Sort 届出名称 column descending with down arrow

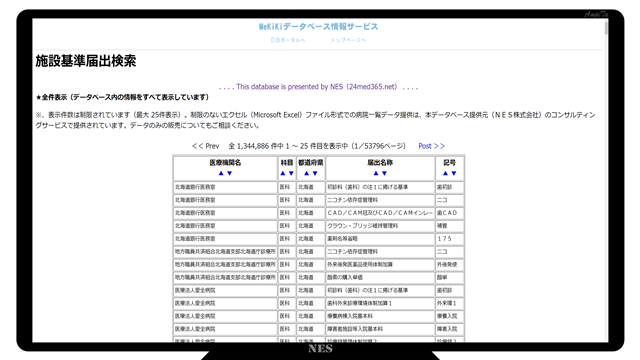pyautogui.click(x=384, y=173)
